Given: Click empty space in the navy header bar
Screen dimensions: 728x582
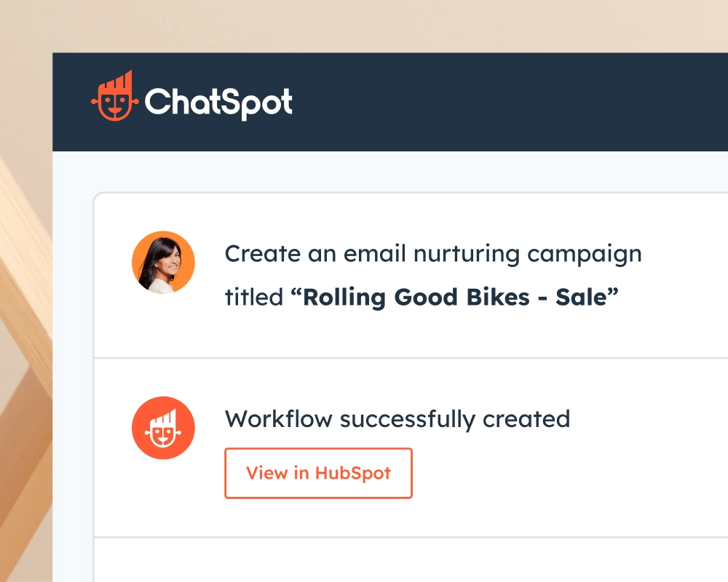Looking at the screenshot, I should (510, 102).
